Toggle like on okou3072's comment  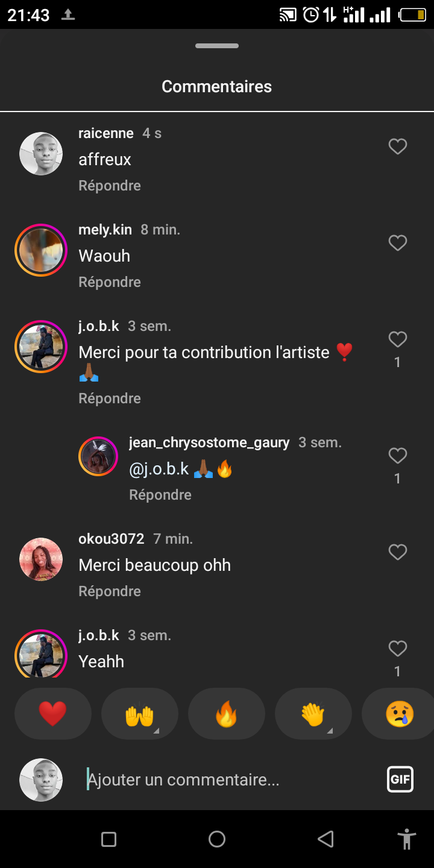(x=397, y=552)
